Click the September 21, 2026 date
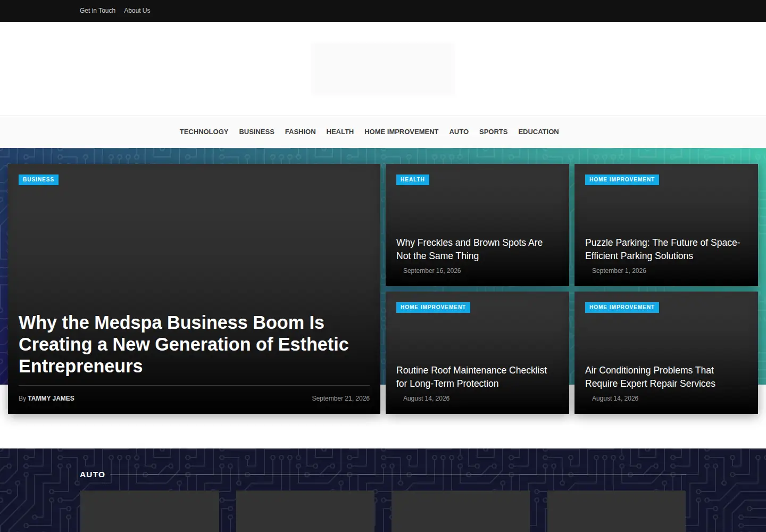Screen dimensions: 766x532 pyautogui.click(x=340, y=398)
